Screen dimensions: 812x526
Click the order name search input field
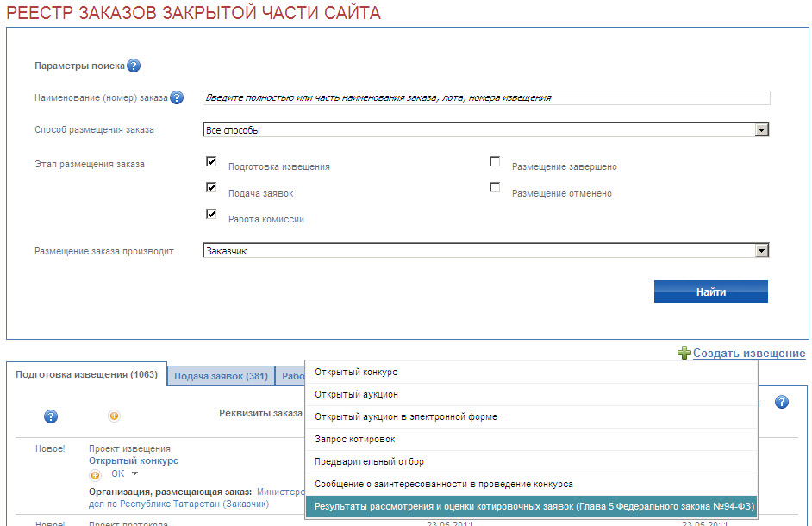coord(486,97)
